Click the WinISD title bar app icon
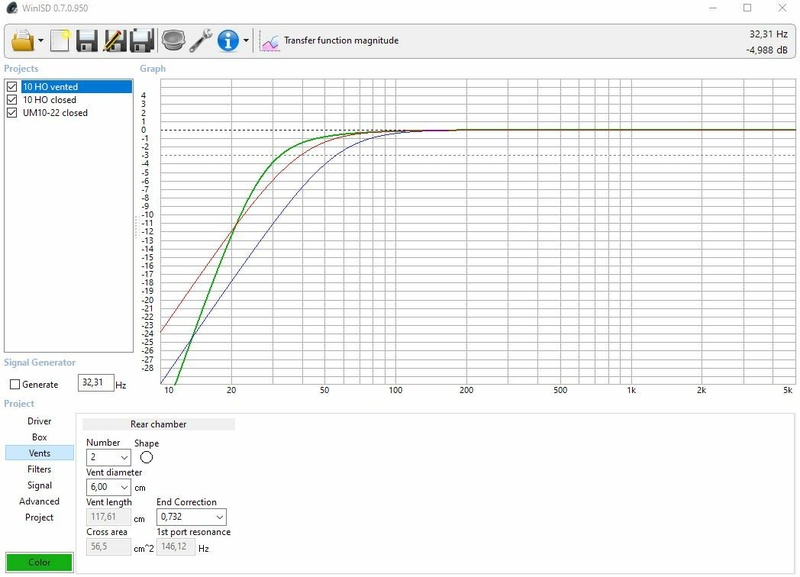The image size is (800, 577). point(12,8)
